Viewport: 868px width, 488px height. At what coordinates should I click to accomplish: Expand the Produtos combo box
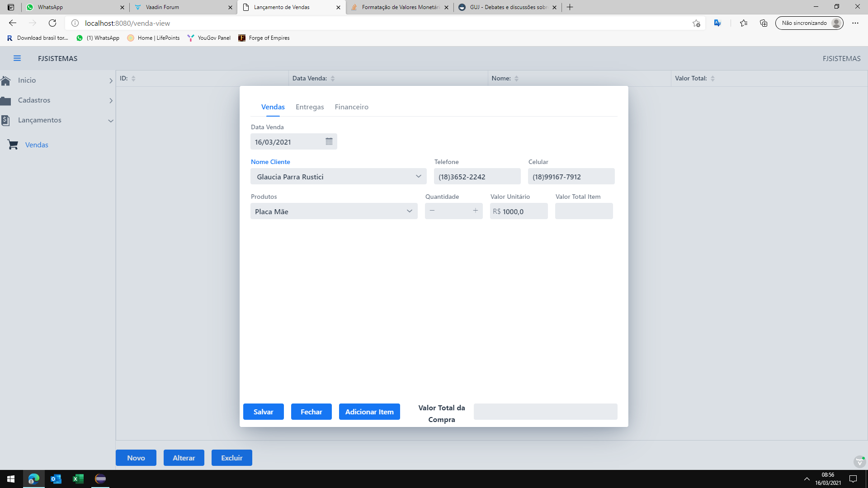click(409, 211)
